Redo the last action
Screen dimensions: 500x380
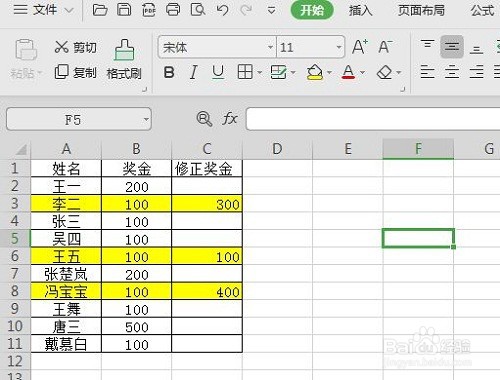click(246, 10)
